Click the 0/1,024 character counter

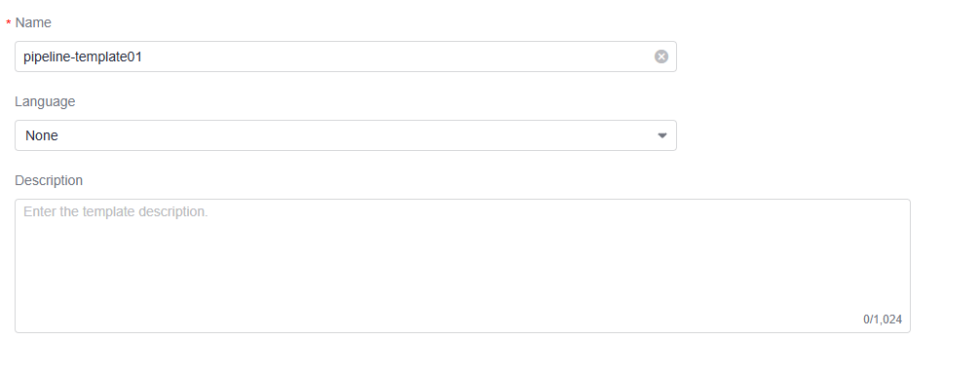[x=883, y=320]
